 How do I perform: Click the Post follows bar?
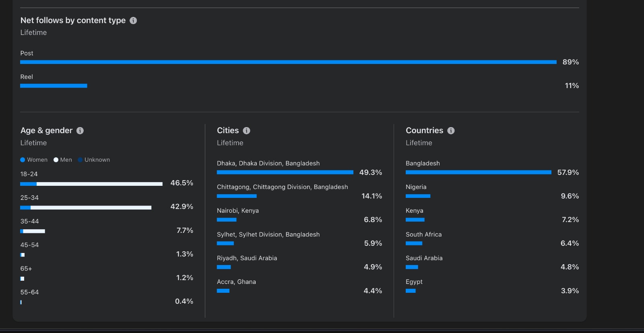tap(288, 62)
